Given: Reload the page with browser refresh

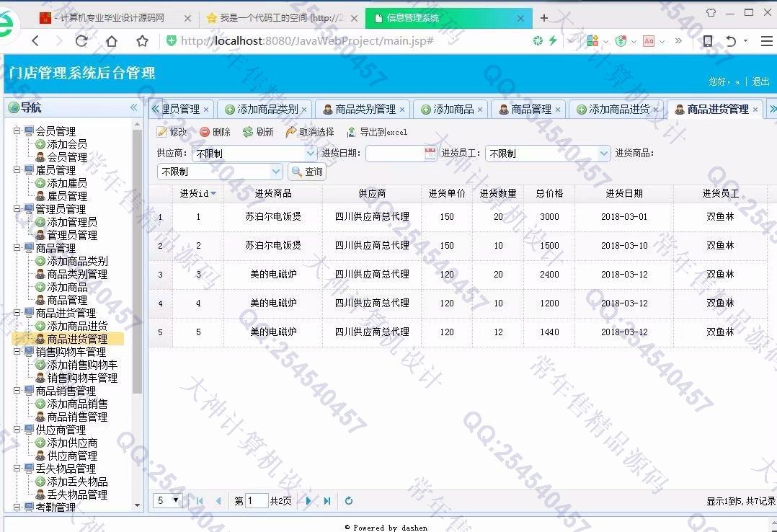Looking at the screenshot, I should click(x=81, y=40).
